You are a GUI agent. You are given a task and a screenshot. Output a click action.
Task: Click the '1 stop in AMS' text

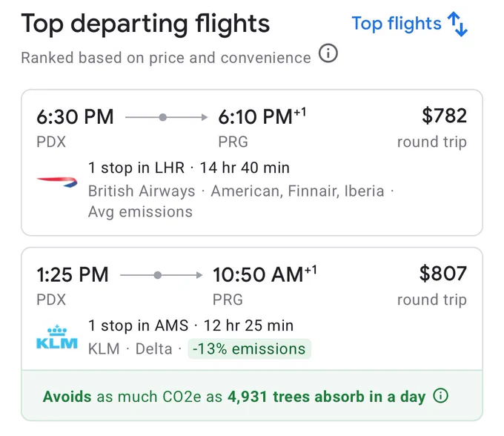point(138,326)
